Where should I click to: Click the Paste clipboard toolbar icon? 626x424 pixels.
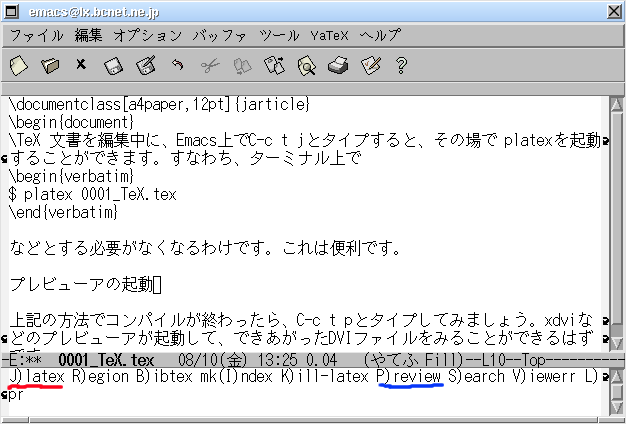coord(275,65)
